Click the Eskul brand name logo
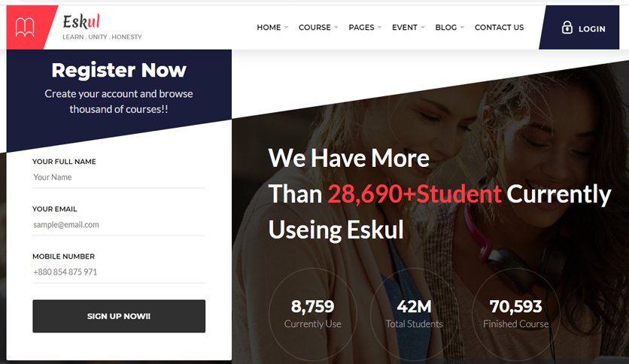This screenshot has width=629, height=364. pos(81,21)
